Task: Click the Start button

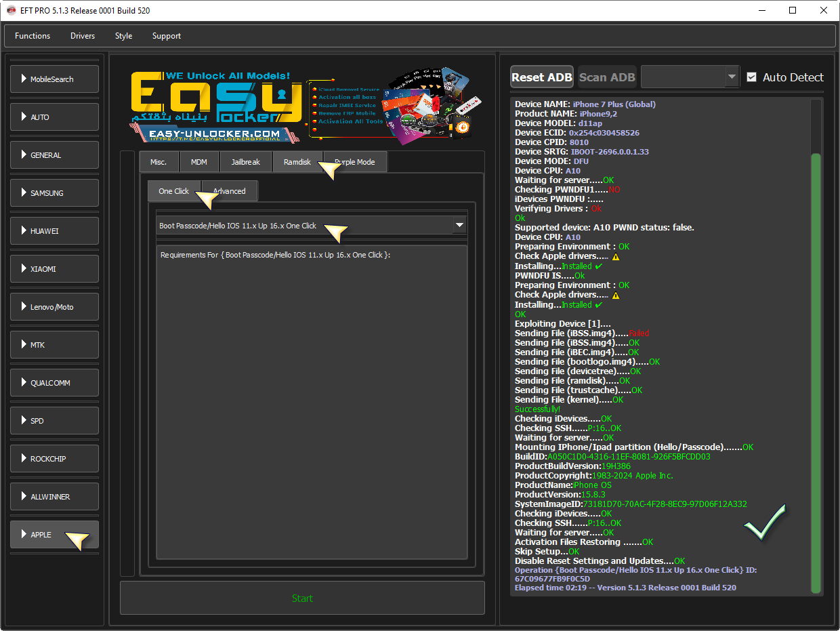Action: (302, 598)
